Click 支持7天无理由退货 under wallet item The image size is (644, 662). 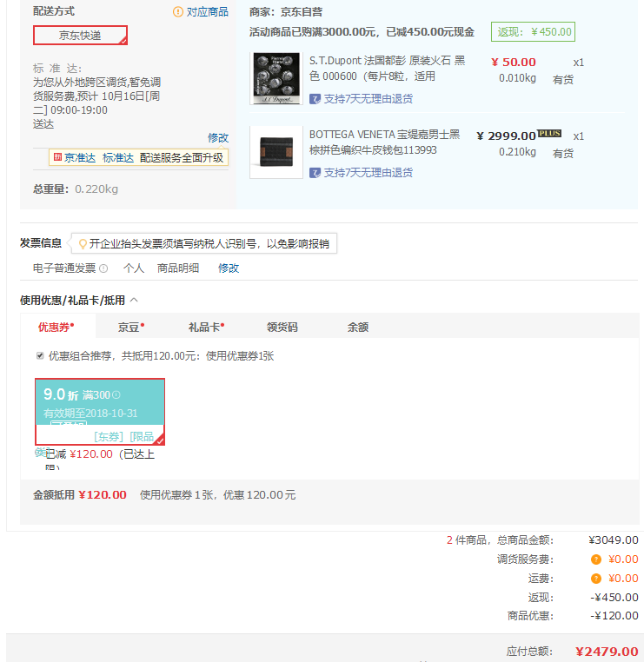368,173
